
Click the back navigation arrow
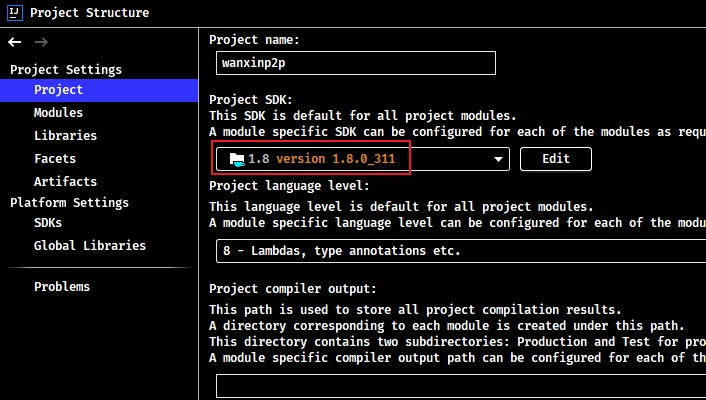[x=14, y=42]
